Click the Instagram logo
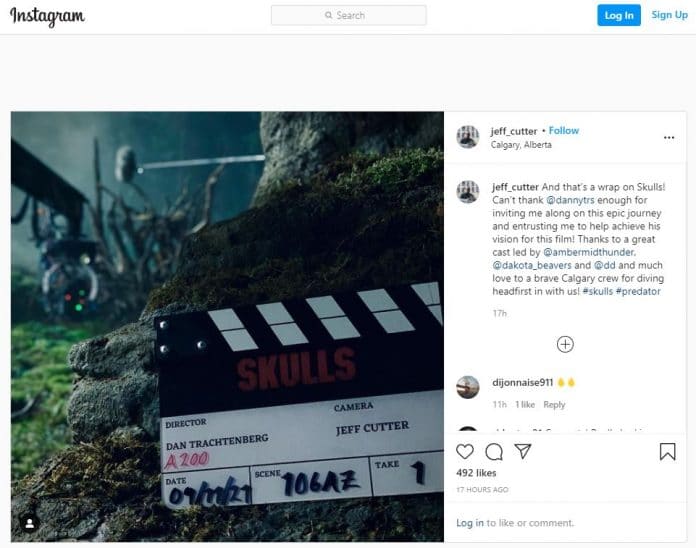 (x=47, y=16)
